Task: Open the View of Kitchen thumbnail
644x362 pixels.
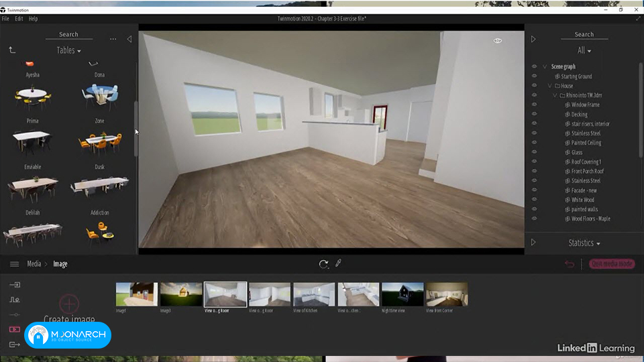Action: click(314, 294)
